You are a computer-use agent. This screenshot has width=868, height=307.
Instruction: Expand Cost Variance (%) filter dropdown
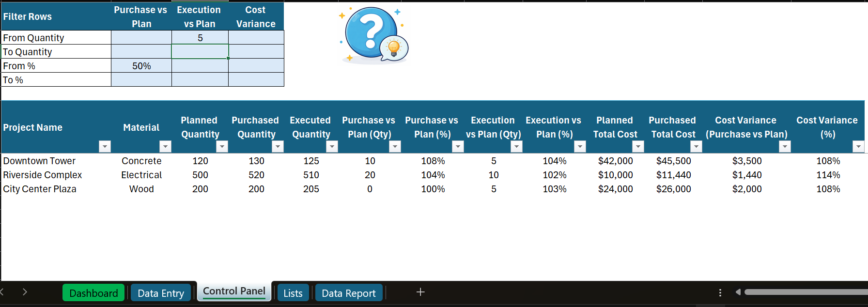(x=858, y=147)
